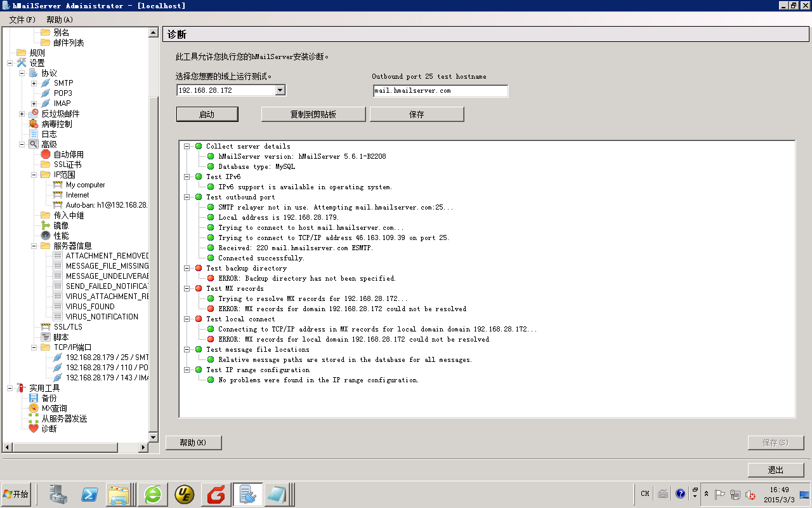Open the 性能 gauge icon
Screen dimensions: 812x508
click(46, 236)
